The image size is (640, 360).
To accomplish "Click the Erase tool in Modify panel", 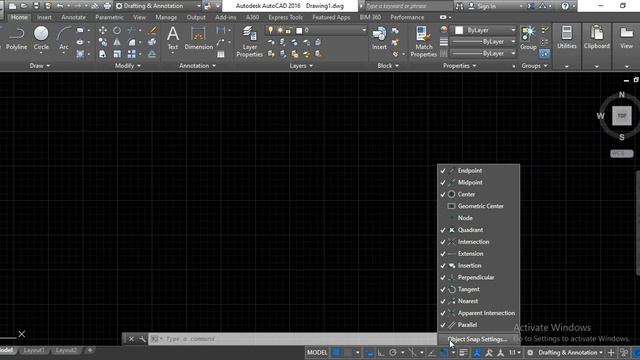I will pos(152,31).
